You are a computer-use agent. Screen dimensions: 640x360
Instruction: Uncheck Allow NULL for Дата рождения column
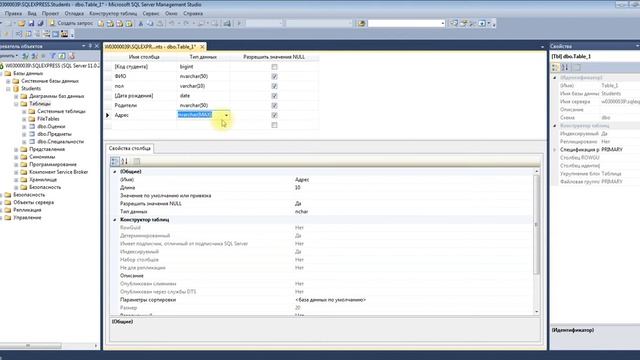click(x=274, y=96)
